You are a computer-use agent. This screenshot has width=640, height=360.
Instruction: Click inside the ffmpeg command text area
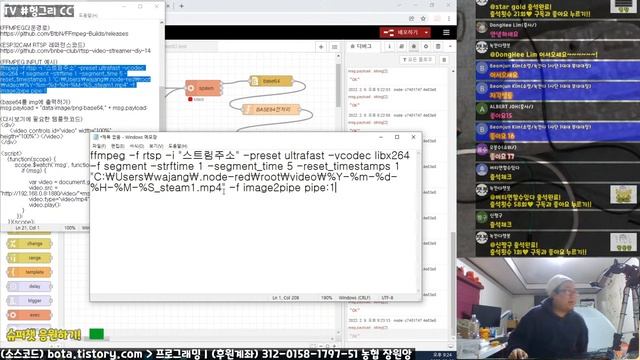pos(254,220)
